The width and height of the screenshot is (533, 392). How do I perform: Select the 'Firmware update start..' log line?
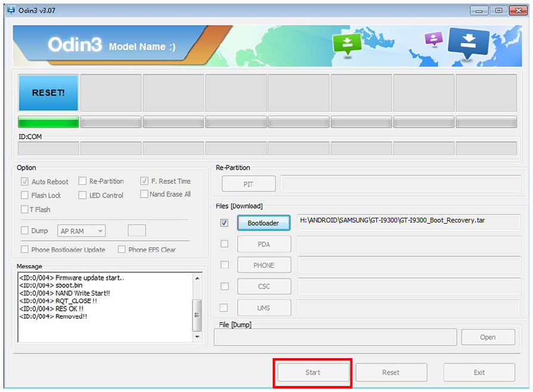(x=71, y=278)
